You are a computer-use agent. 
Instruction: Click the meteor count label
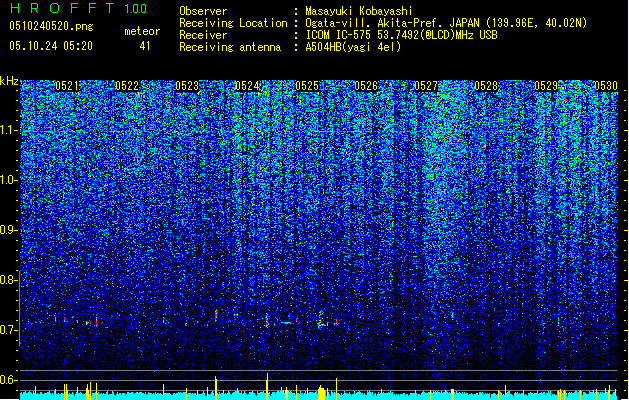(142, 31)
